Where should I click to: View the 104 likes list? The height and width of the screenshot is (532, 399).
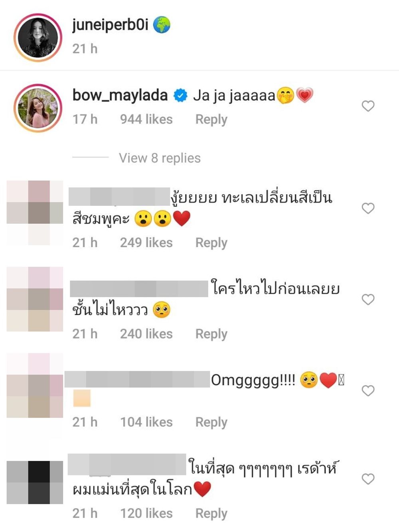tap(146, 422)
